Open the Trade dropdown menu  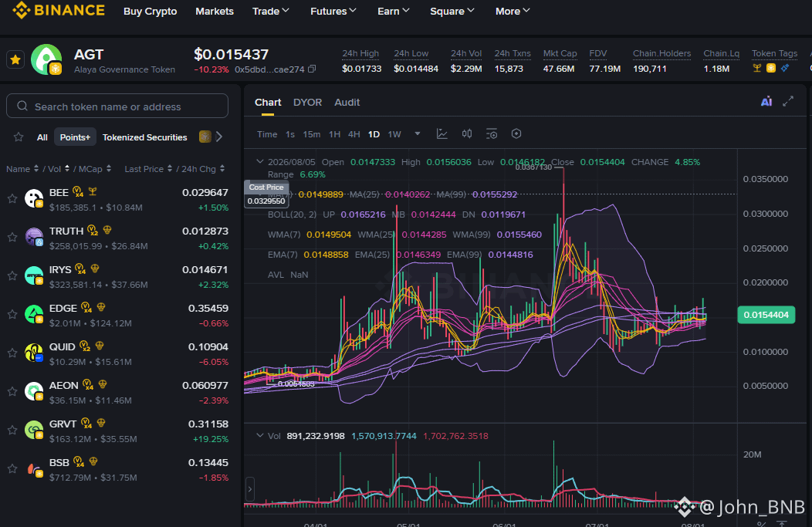[x=270, y=11]
